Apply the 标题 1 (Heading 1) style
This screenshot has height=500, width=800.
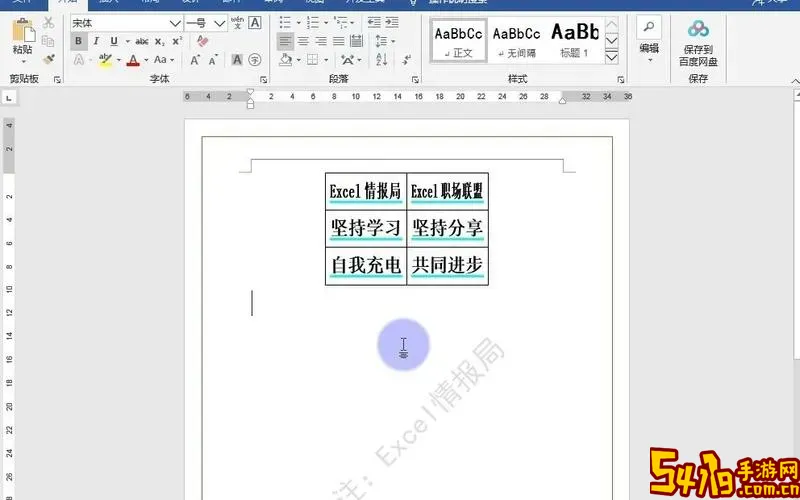point(574,40)
